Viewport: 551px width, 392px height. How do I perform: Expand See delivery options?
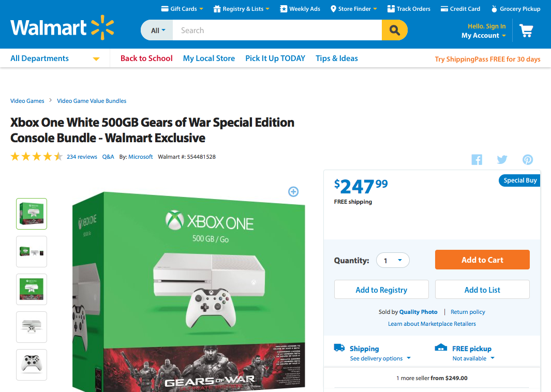click(380, 358)
